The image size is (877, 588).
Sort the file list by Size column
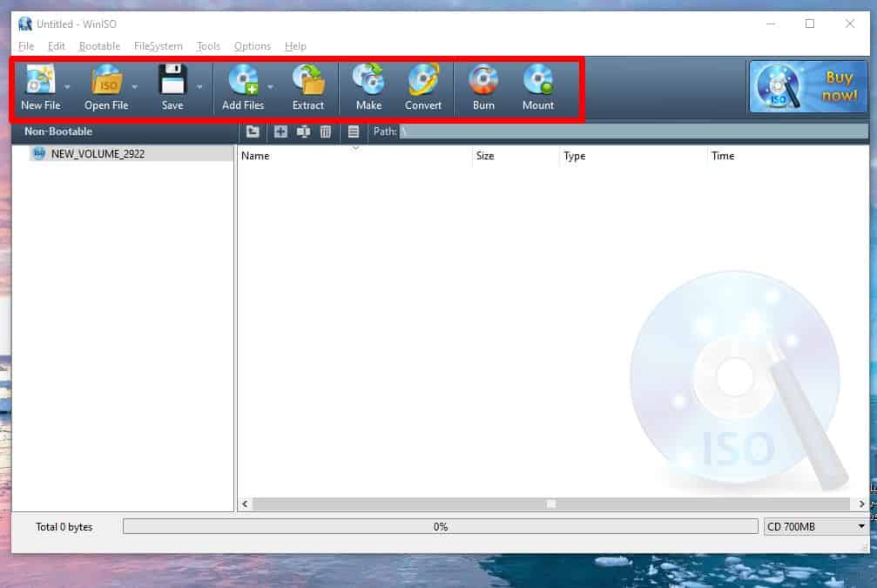[x=485, y=156]
